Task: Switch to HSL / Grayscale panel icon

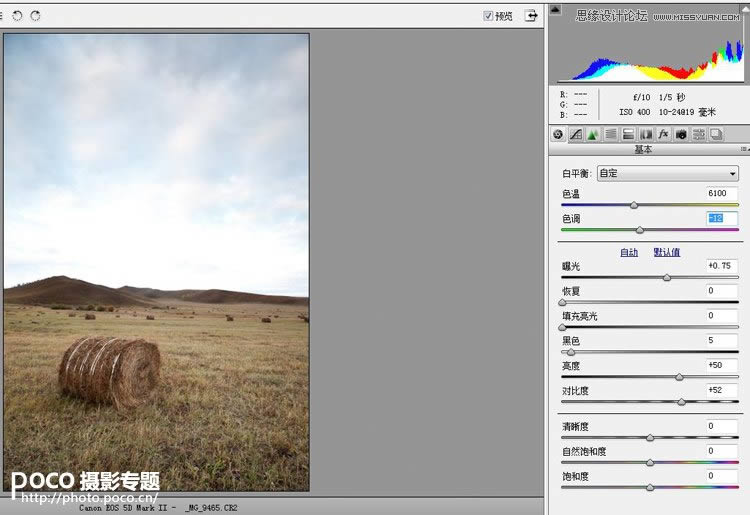Action: pyautogui.click(x=610, y=134)
